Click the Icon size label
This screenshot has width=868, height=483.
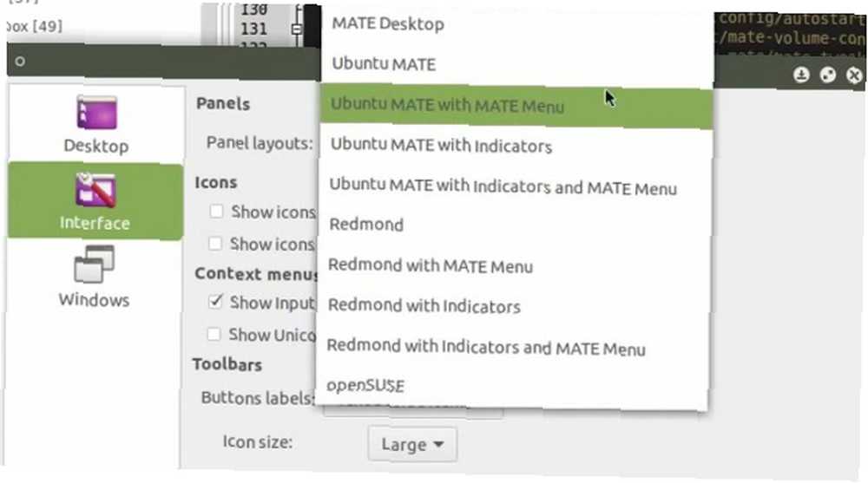pos(258,442)
